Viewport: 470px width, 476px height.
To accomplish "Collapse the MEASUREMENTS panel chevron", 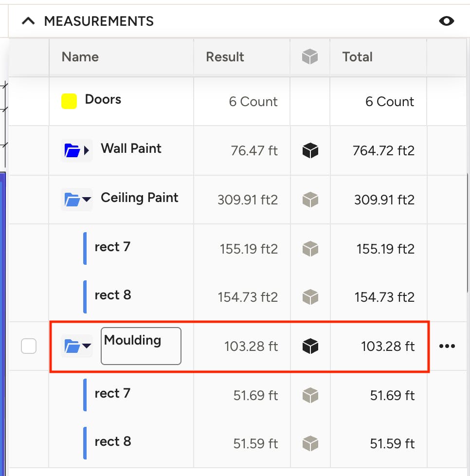I will [28, 21].
